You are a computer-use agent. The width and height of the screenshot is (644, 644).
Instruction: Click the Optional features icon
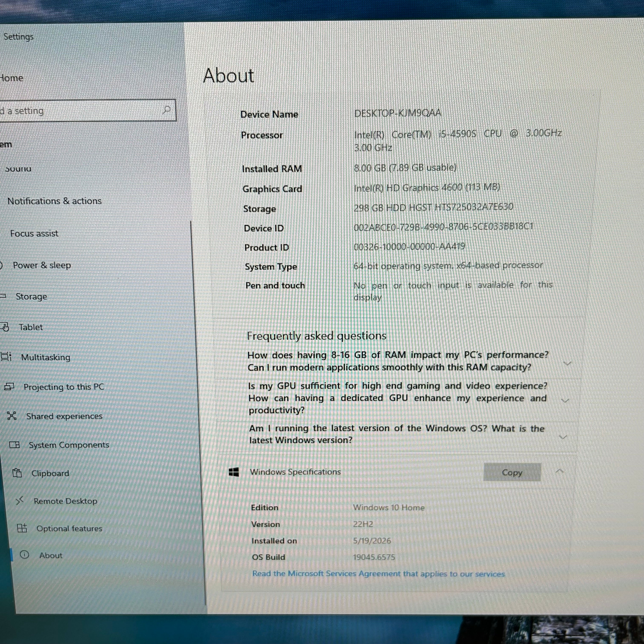22,528
